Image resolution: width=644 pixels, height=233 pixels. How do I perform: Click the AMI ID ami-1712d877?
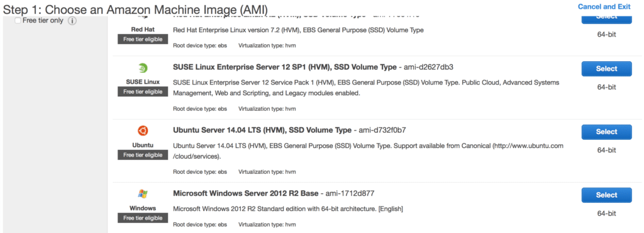[350, 193]
